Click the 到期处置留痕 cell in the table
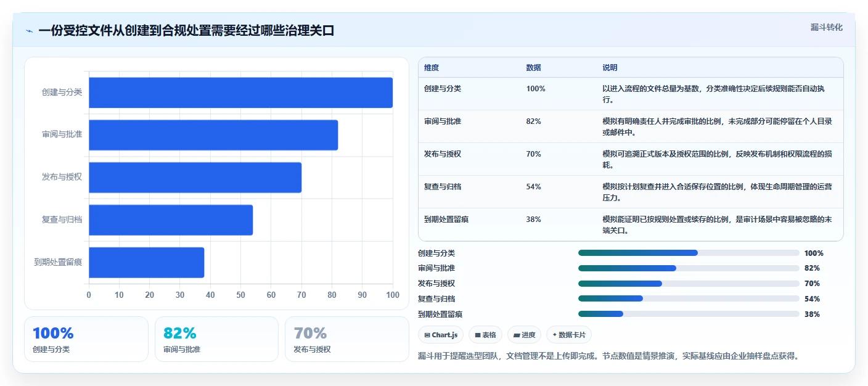The height and width of the screenshot is (386, 868). pyautogui.click(x=446, y=220)
